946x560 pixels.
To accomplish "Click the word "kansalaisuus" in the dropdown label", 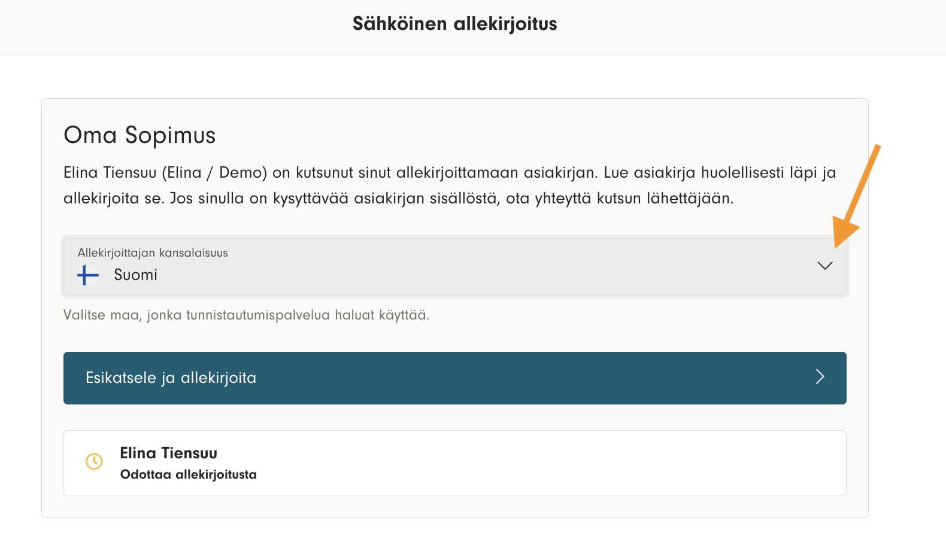I will click(193, 253).
